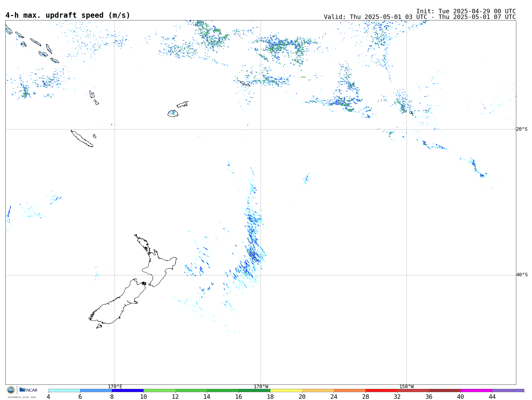
Task: Click the colorbar tick label 6
Action: pyautogui.click(x=80, y=397)
